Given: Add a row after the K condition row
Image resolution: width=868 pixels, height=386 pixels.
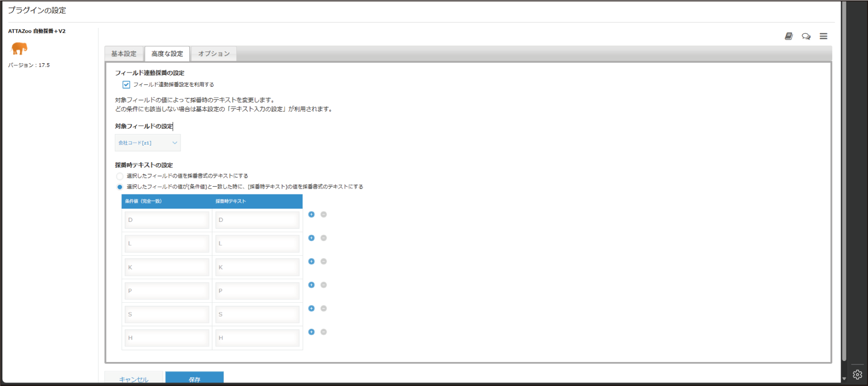Looking at the screenshot, I should [311, 262].
